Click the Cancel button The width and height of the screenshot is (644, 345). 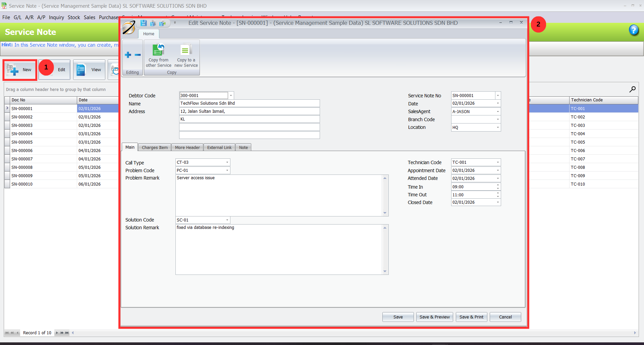[x=505, y=317]
